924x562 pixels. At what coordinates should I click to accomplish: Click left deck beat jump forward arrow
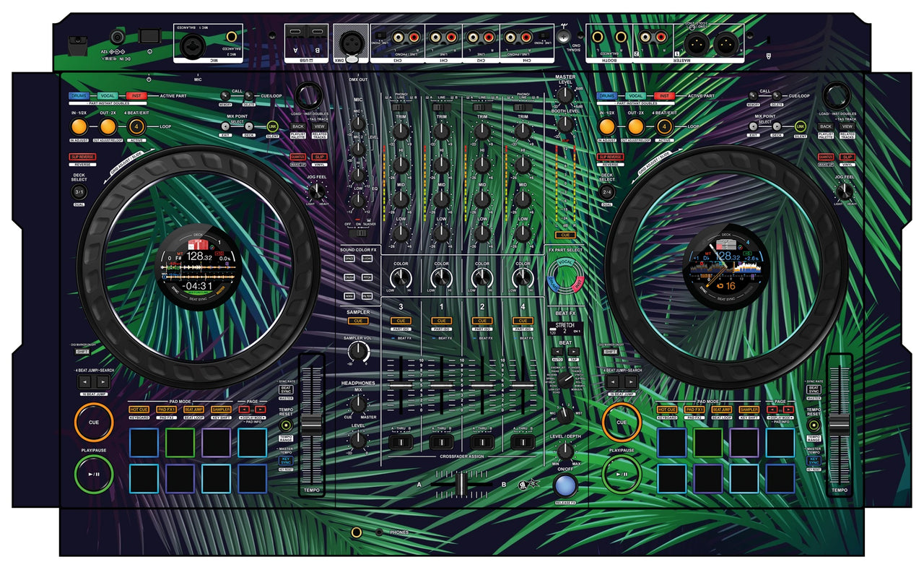pos(103,381)
